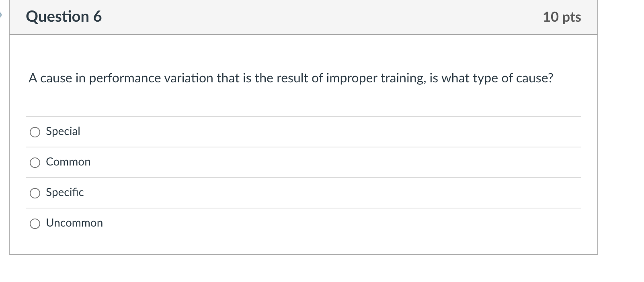644x282 pixels.
Task: Click the Common answer label
Action: click(68, 162)
